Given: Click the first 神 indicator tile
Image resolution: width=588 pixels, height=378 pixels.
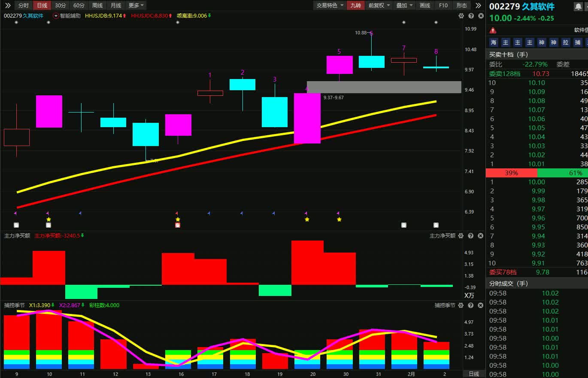Looking at the screenshot, I should point(542,43).
